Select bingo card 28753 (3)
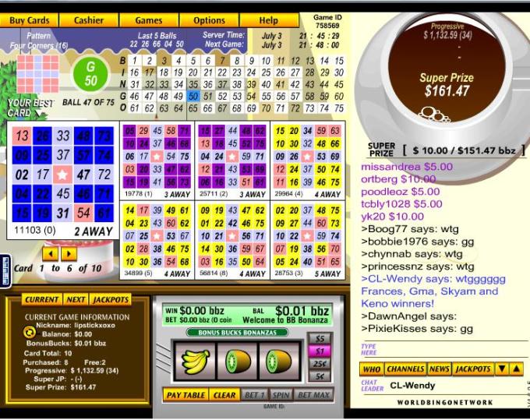530x420 pixels. (307, 240)
